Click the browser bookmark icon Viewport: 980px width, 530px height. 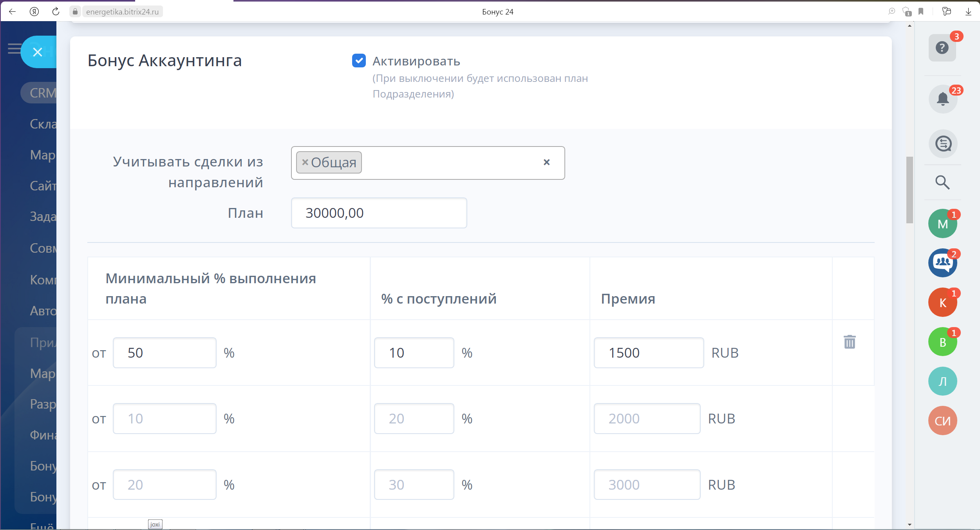921,11
